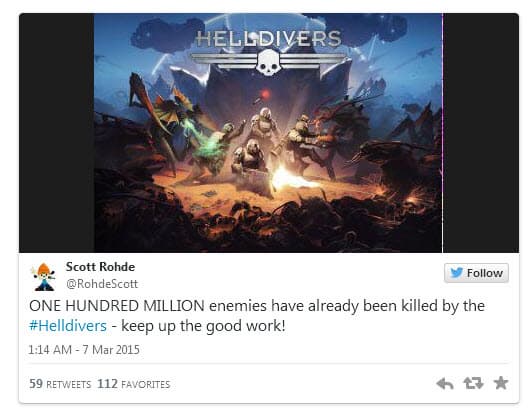
Task: Click the reply arrow icon
Action: 445,384
